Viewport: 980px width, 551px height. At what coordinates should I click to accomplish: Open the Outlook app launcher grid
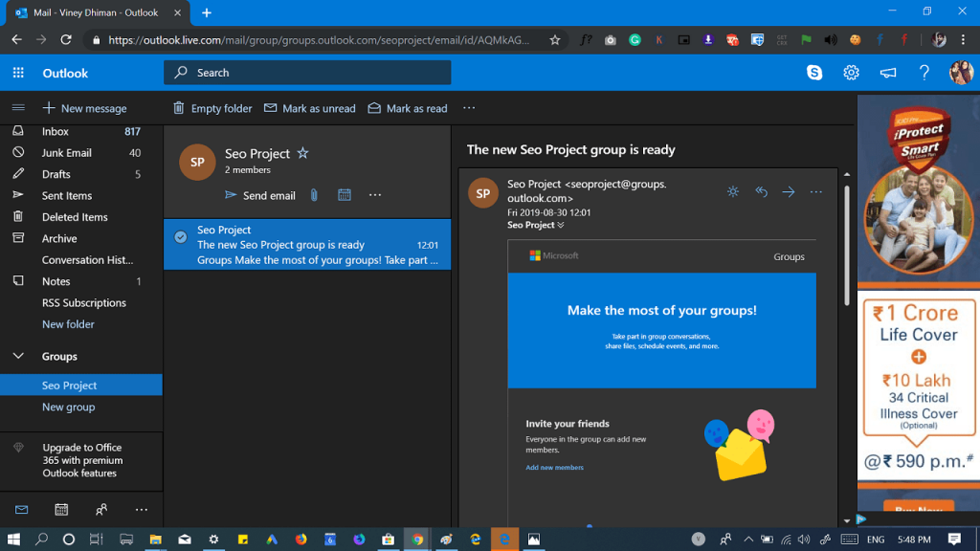pyautogui.click(x=18, y=73)
